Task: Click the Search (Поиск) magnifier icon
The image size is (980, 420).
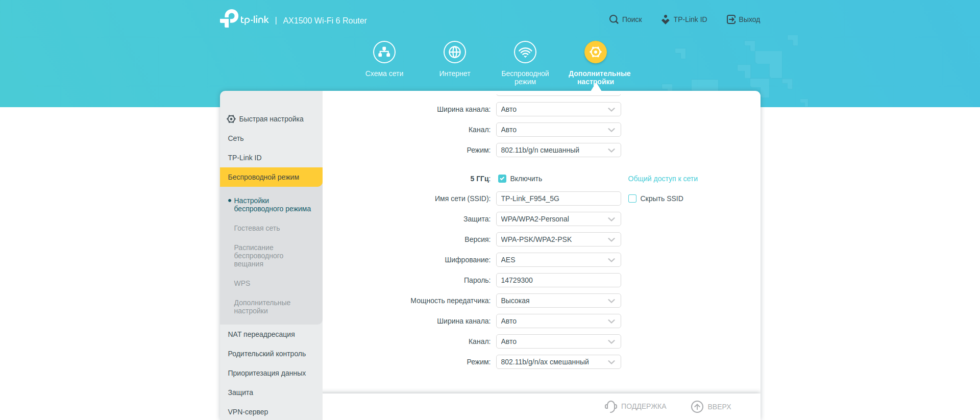Action: click(x=614, y=19)
